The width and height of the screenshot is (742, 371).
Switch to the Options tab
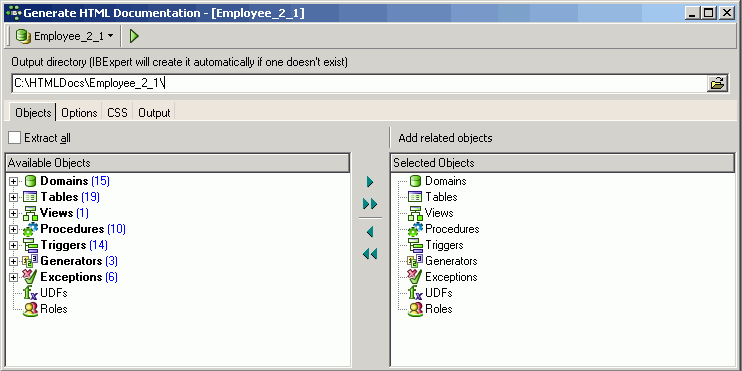[79, 113]
